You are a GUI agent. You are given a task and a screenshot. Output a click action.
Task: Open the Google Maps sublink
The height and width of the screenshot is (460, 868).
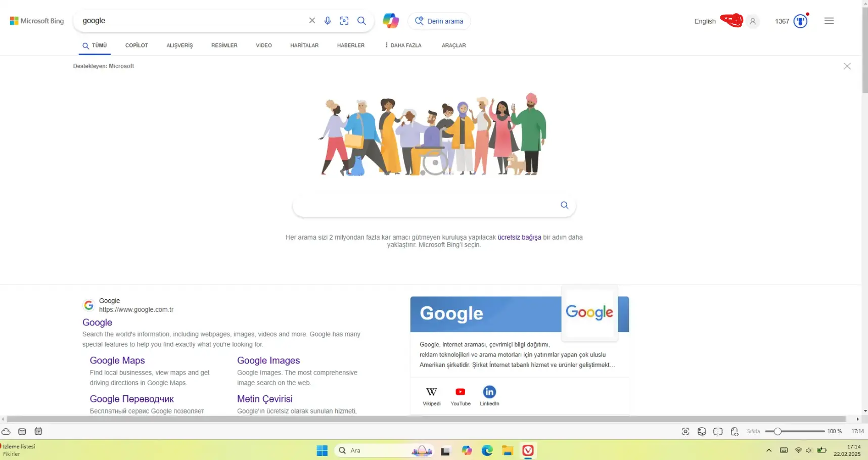coord(117,360)
